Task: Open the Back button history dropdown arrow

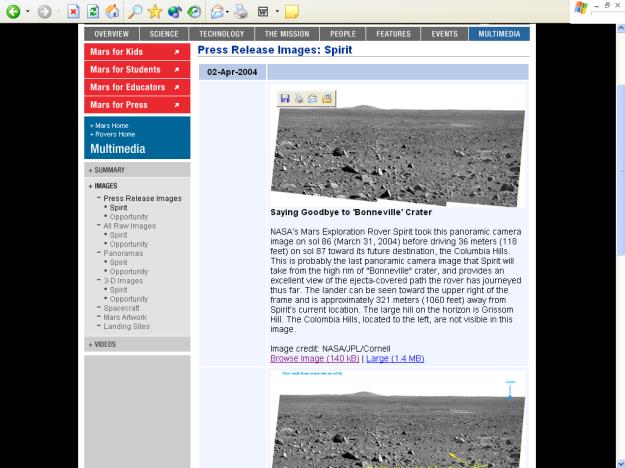Action: (x=27, y=12)
